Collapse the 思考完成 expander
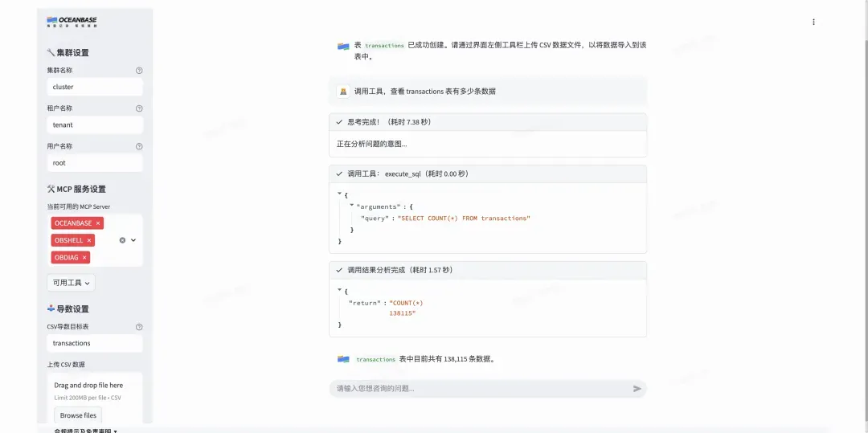 (488, 122)
